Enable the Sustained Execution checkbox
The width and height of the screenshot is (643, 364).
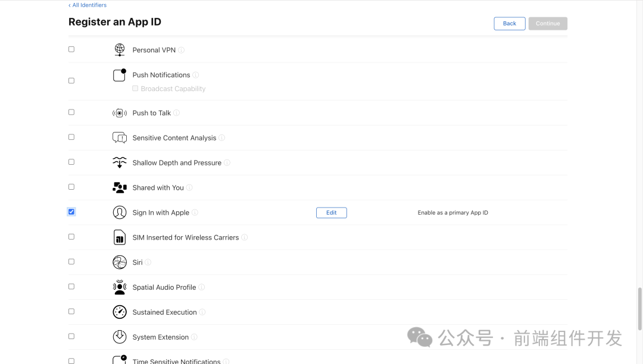71,312
